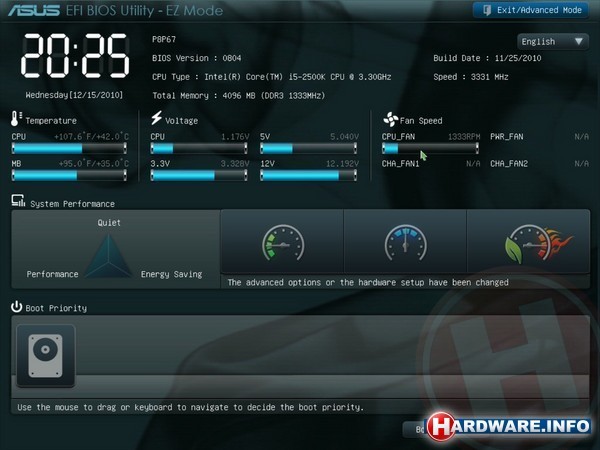Click the lightning bolt Voltage icon
The width and height of the screenshot is (600, 450).
(x=156, y=118)
